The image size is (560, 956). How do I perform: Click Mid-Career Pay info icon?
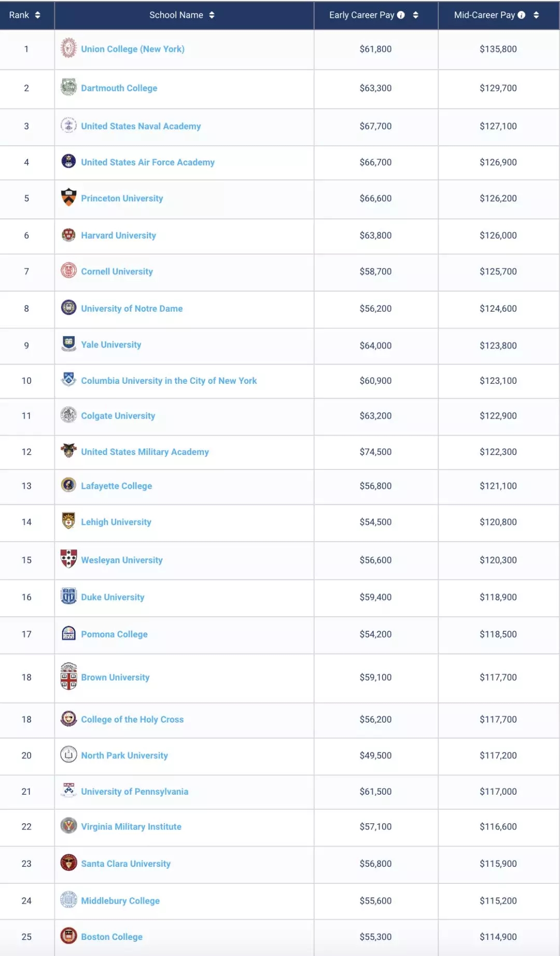click(x=522, y=15)
